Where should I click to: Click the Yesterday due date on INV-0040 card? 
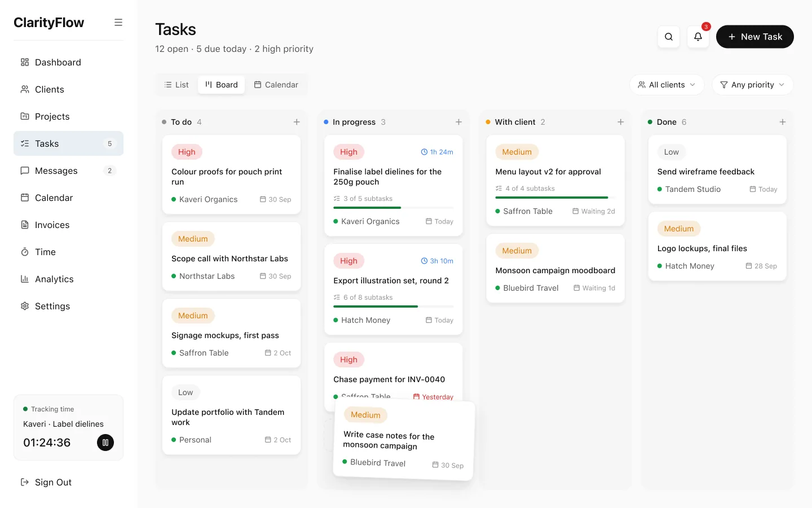[433, 397]
